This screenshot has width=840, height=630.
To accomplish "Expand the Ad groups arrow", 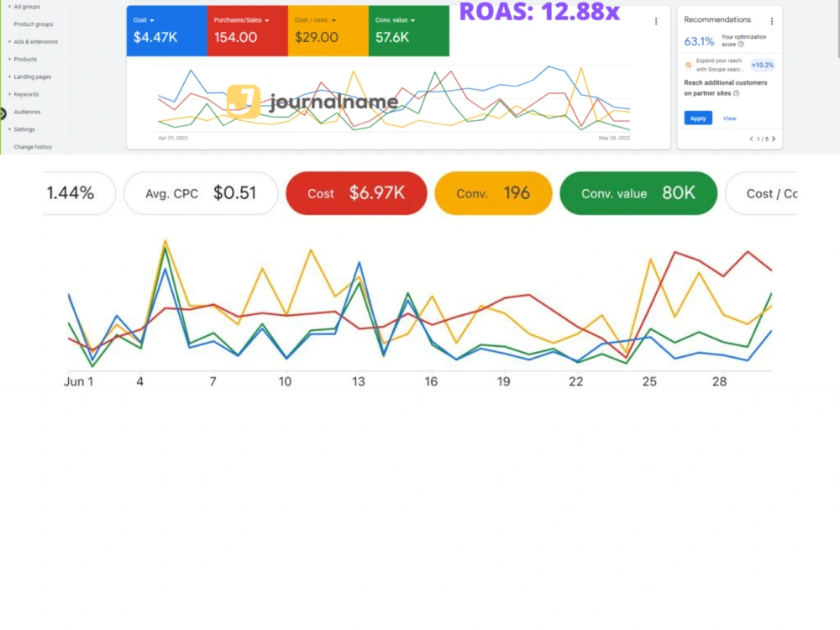I will (x=9, y=7).
